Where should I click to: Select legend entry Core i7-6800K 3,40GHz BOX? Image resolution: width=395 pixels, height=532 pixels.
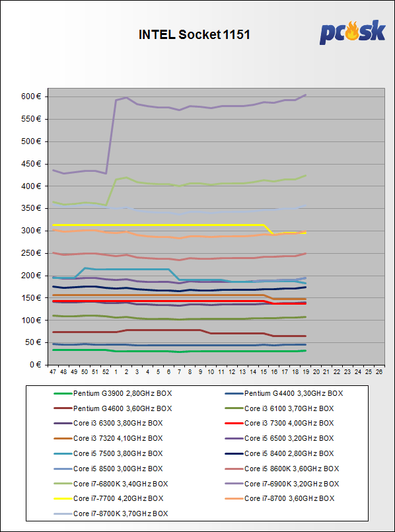click(111, 484)
